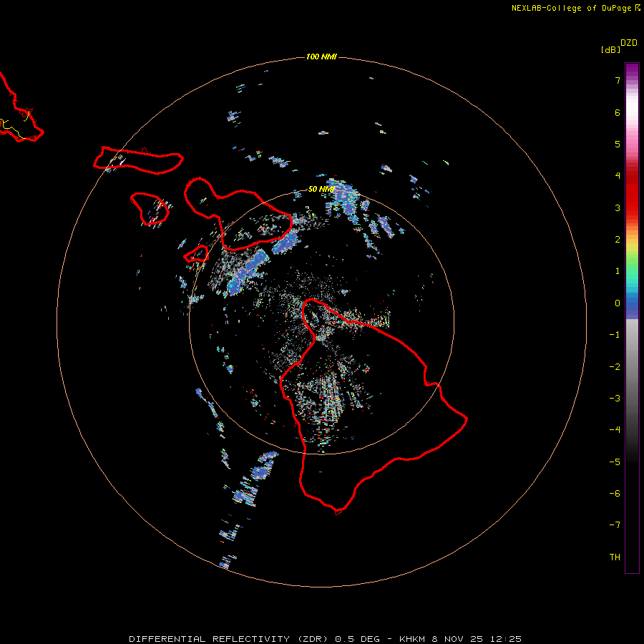The height and width of the screenshot is (644, 644).
Task: Click the -5 value on color scale
Action: (x=615, y=462)
